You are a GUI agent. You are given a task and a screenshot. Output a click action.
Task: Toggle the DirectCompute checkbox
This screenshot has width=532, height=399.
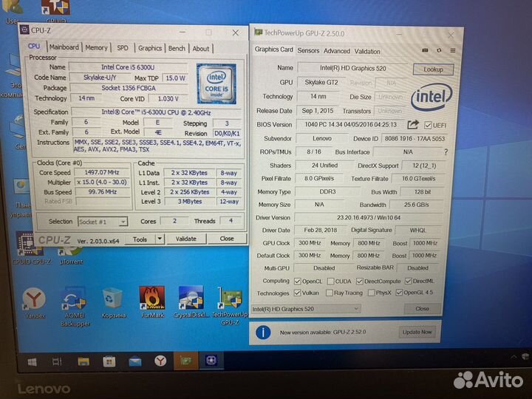(360, 282)
